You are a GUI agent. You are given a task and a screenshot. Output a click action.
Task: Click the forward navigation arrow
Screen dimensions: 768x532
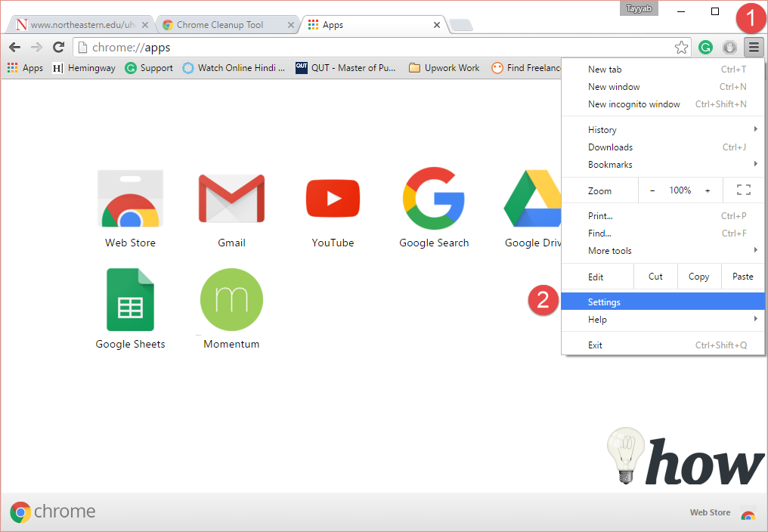(36, 47)
